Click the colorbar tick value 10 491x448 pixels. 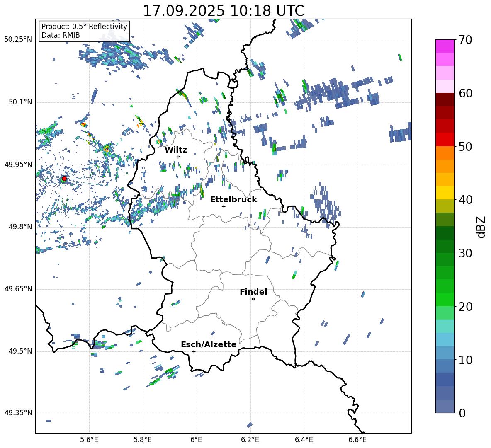(465, 360)
